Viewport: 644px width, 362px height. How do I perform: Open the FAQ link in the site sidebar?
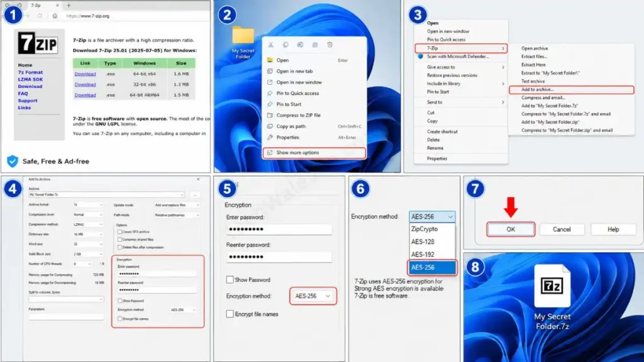click(x=23, y=94)
